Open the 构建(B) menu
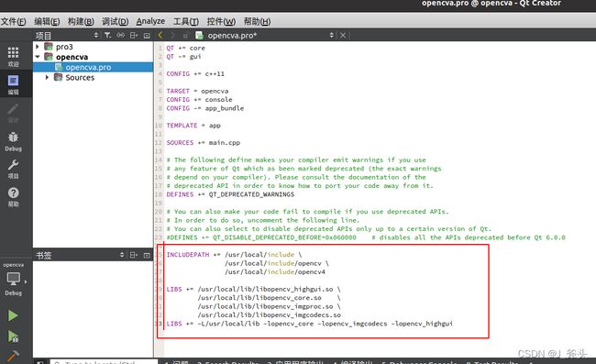 [x=81, y=21]
